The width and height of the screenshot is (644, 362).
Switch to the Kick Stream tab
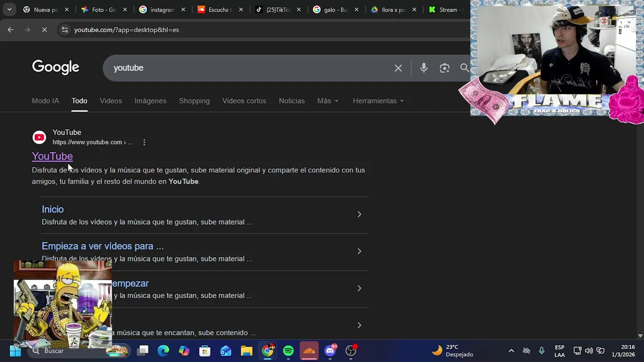(448, 10)
